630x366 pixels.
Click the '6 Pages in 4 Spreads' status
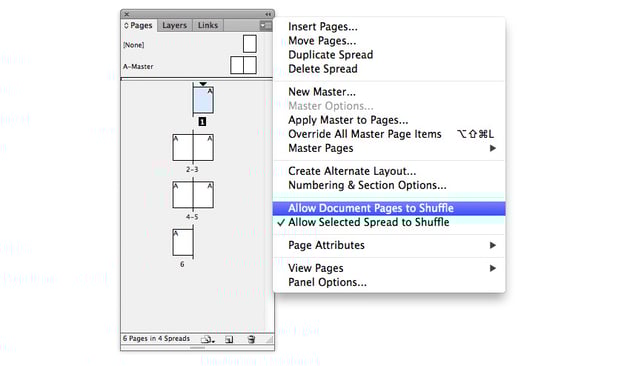coord(156,338)
